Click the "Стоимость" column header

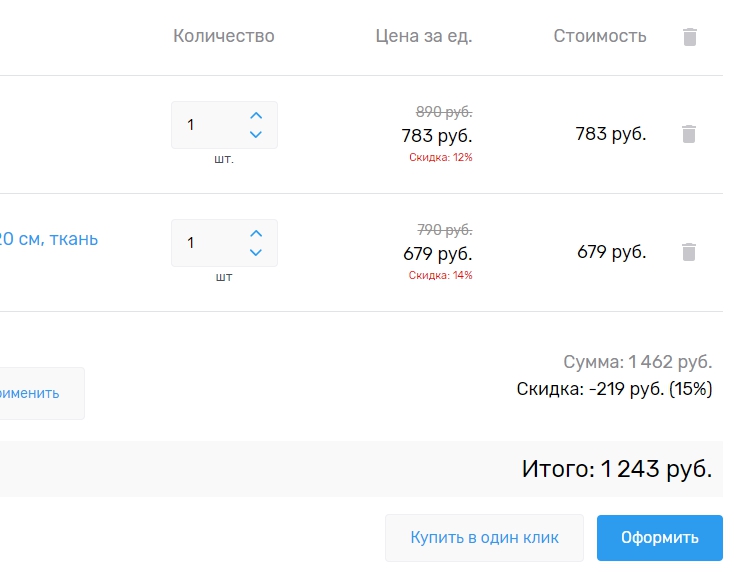coord(600,37)
